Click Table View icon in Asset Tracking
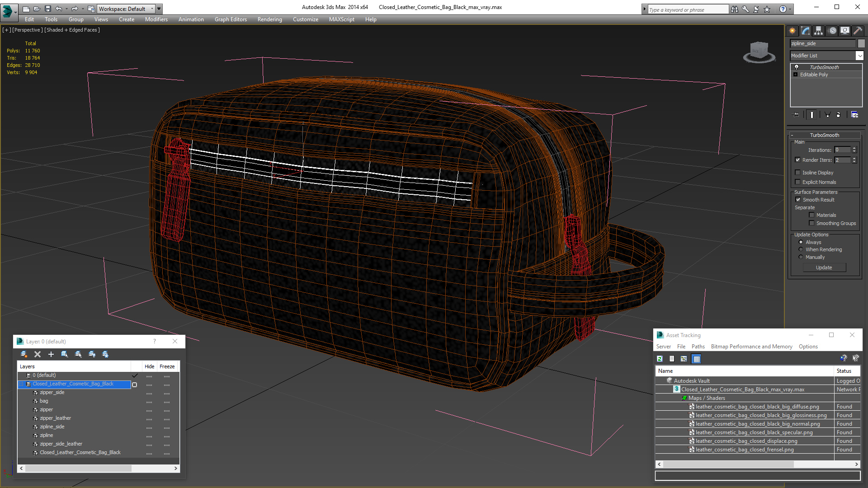The width and height of the screenshot is (868, 488). tap(696, 359)
